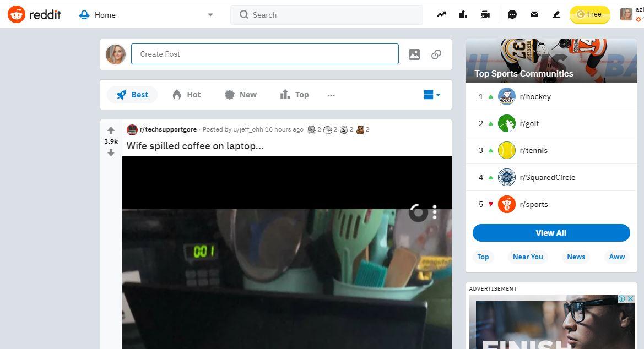Screen dimensions: 644x349
Task: Open the chat icon
Action: point(512,14)
